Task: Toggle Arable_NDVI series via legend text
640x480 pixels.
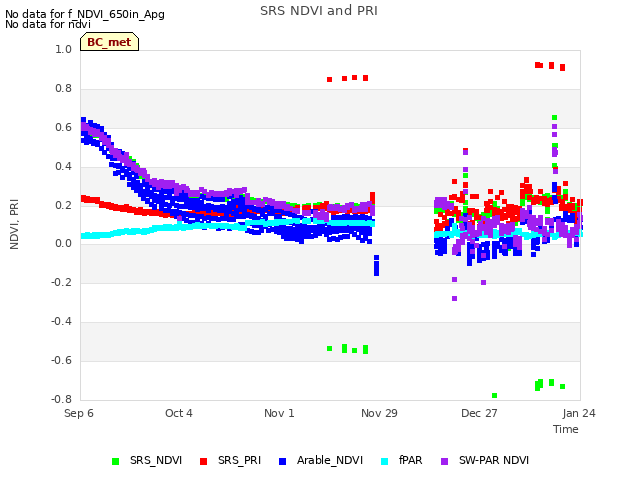Action: pyautogui.click(x=330, y=460)
